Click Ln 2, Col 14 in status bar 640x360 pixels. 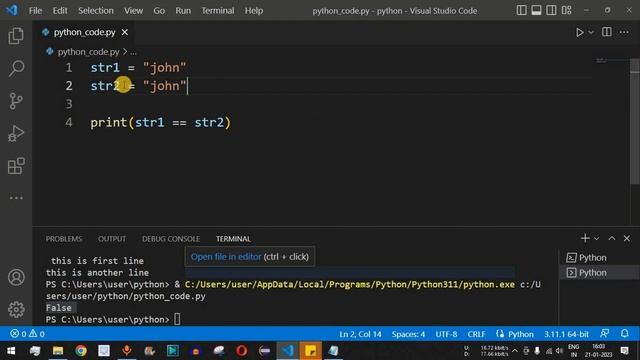(360, 334)
